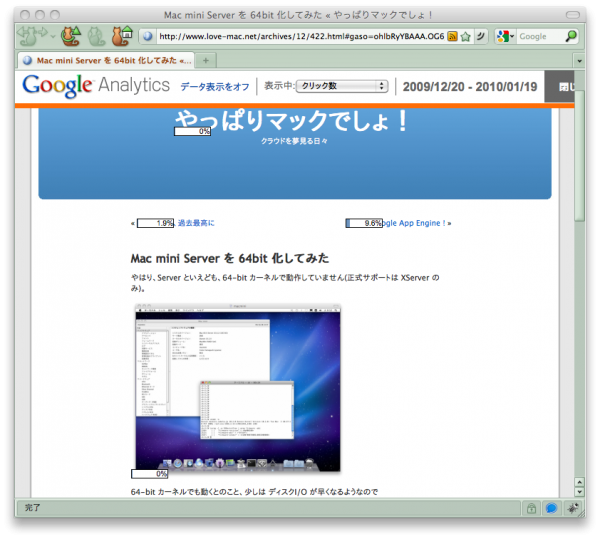Screen dimensions: 600x539
Task: Go home with the cat house icon
Action: coord(121,36)
